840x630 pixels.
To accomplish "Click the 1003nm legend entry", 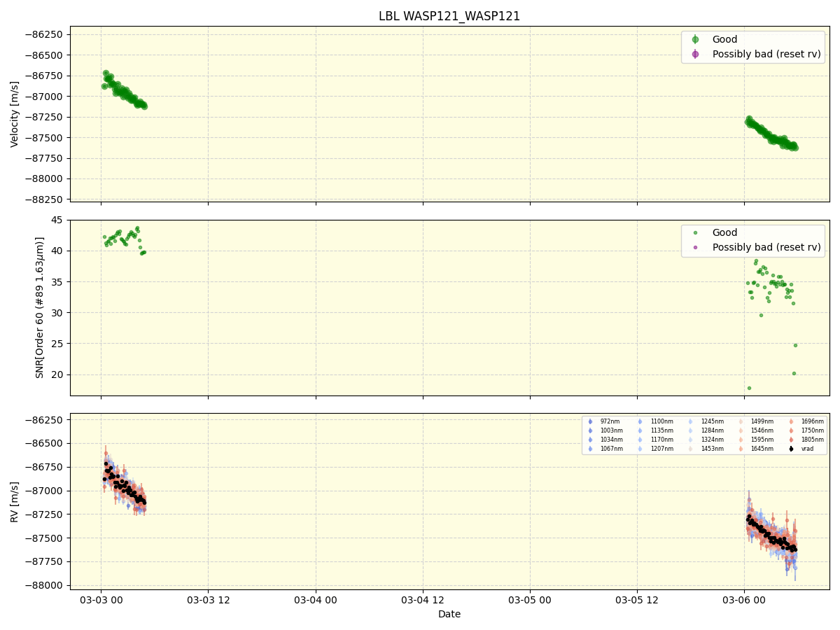I will 605,430.
